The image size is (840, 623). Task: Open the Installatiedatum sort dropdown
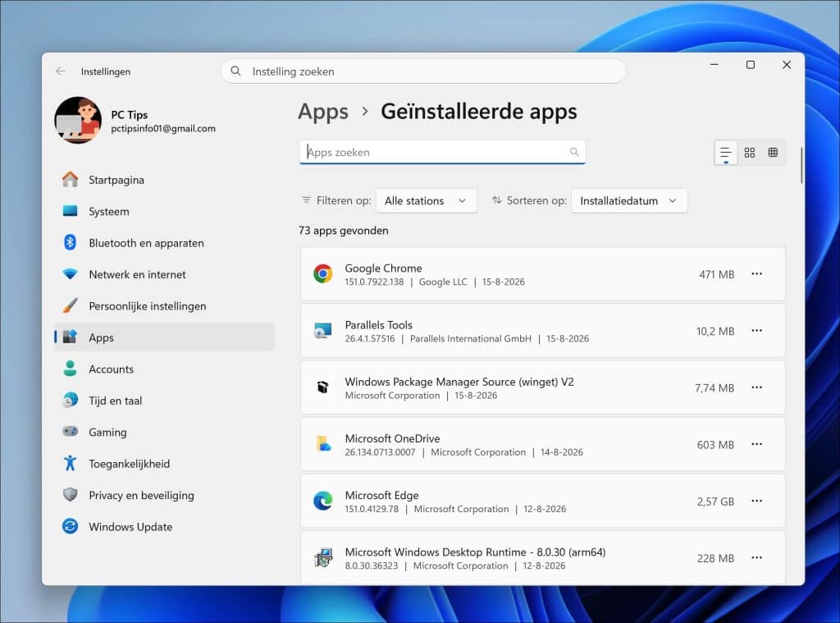tap(629, 201)
